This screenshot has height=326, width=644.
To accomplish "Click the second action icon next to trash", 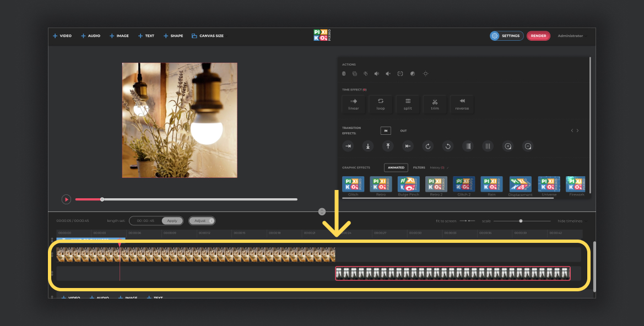I will click(x=355, y=74).
